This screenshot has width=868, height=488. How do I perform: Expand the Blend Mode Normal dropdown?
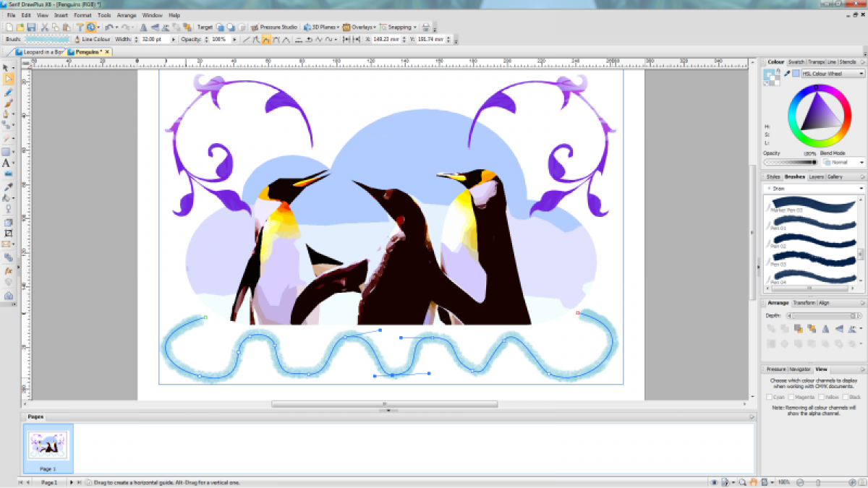(x=843, y=163)
